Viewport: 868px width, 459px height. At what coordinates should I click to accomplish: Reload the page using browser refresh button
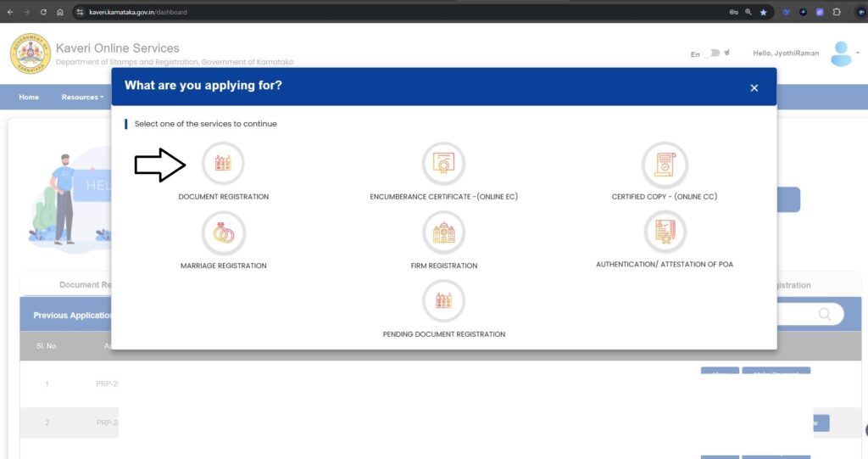click(43, 12)
